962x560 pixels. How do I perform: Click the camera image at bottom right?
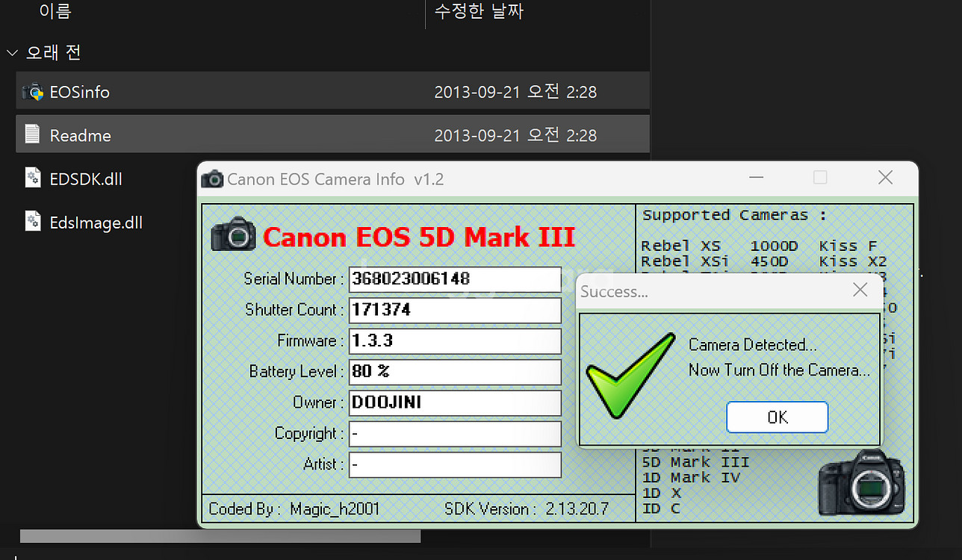pyautogui.click(x=860, y=482)
